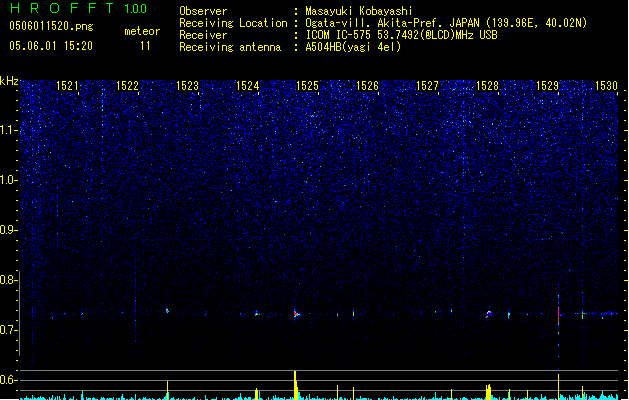Click the 1522 time axis marker
629x400 pixels.
[127, 86]
